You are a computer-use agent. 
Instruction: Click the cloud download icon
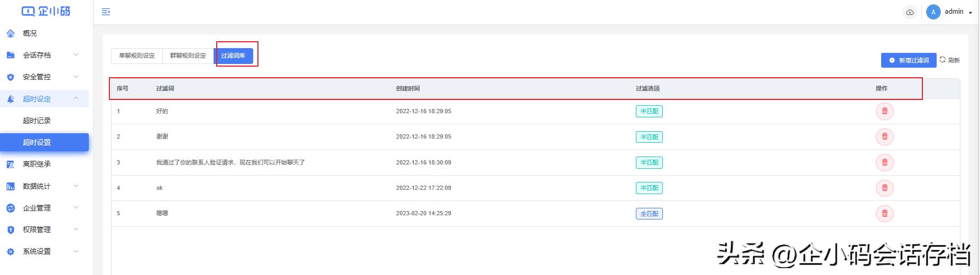point(910,12)
